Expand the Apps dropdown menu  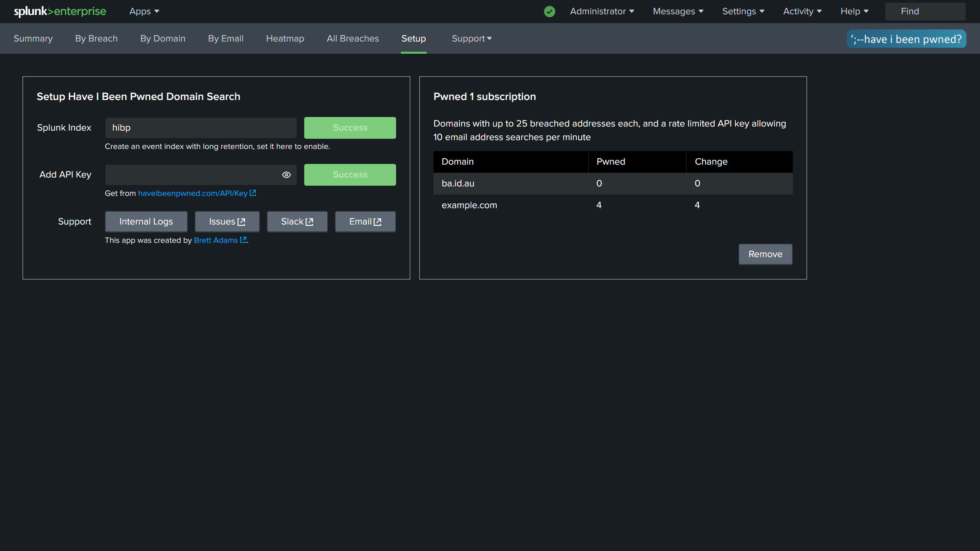144,12
